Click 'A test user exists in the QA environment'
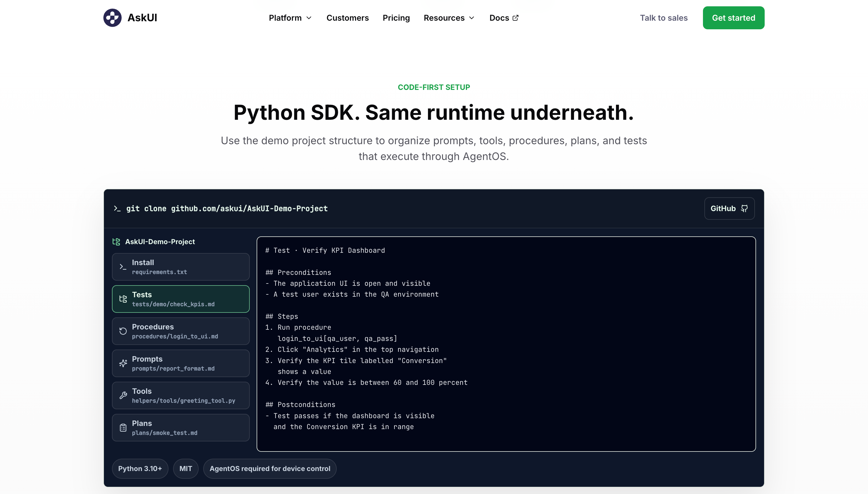This screenshot has width=868, height=494. [356, 294]
